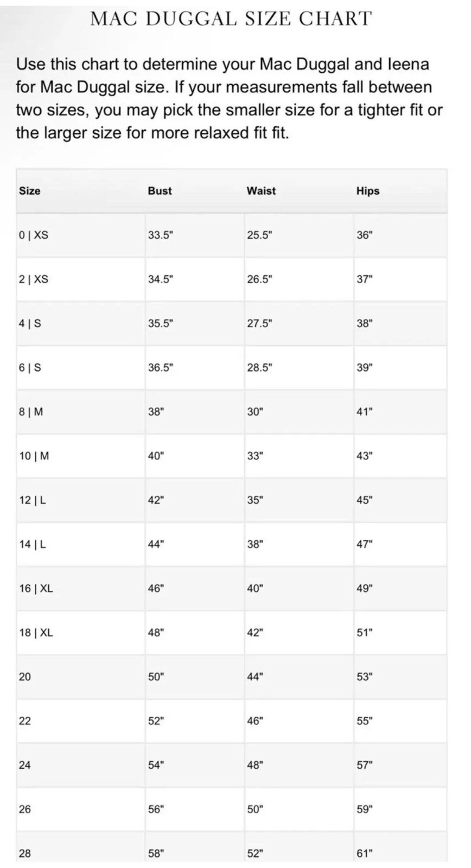The width and height of the screenshot is (471, 868).
Task: Select the Waist column header
Action: 261,191
